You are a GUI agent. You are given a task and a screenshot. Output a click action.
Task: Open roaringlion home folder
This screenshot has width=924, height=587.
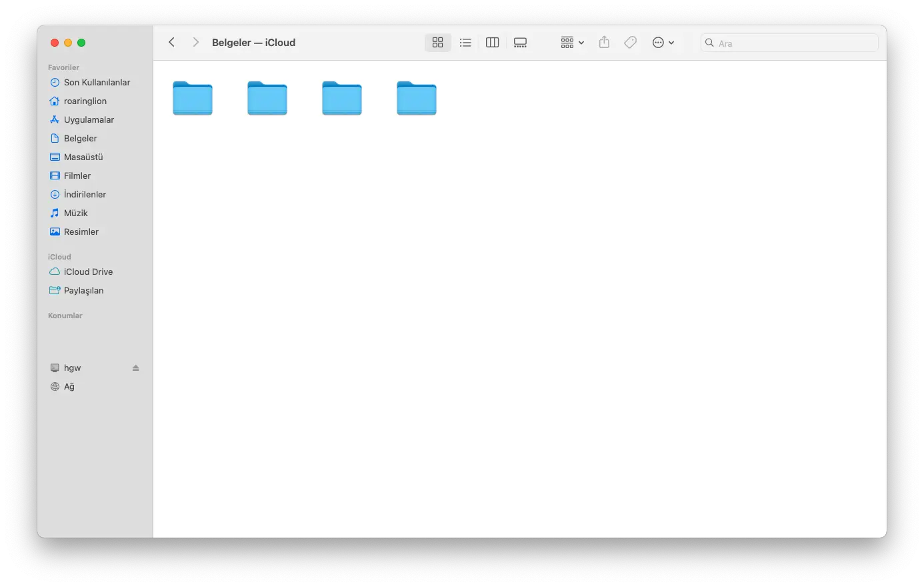click(95, 101)
